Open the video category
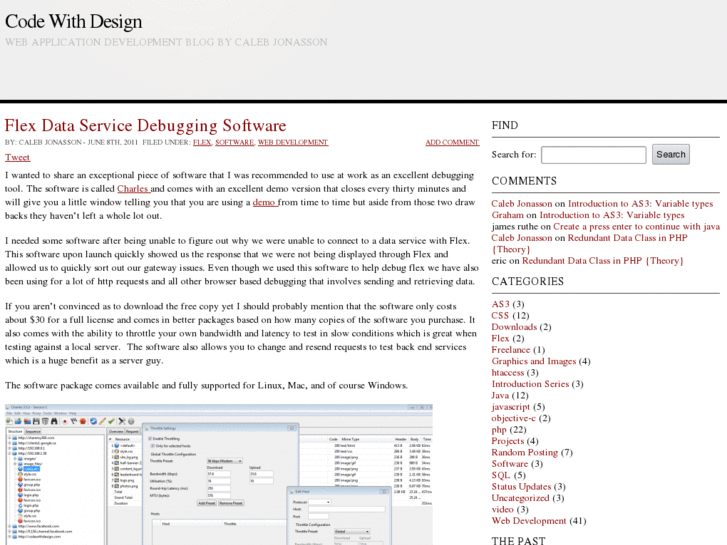The height and width of the screenshot is (545, 727). point(503,509)
